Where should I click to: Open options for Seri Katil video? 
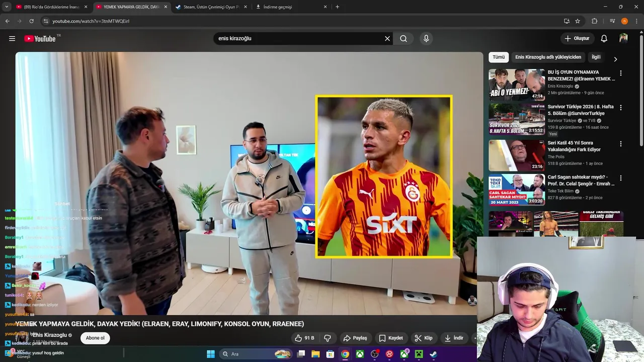coord(620,144)
